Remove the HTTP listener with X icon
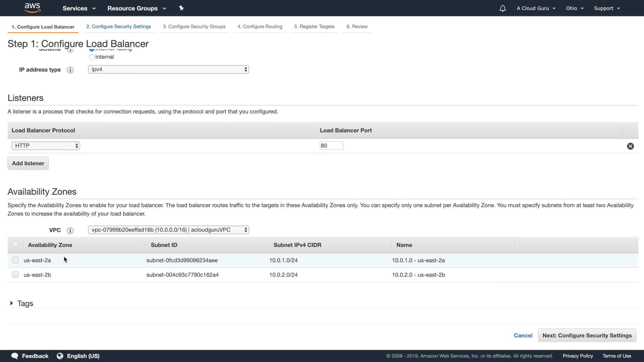The width and height of the screenshot is (644, 362). pos(630,146)
